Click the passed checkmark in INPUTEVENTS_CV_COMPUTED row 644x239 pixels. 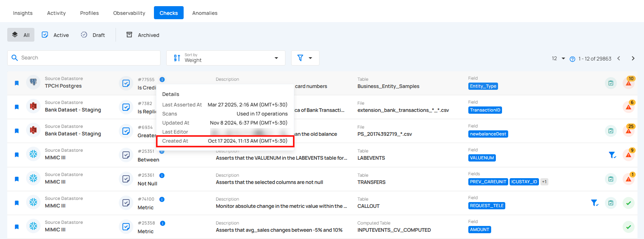pos(629,227)
